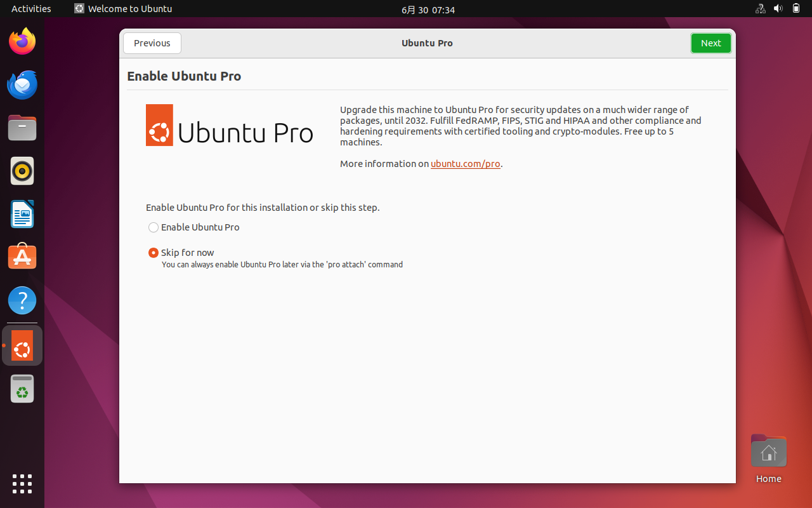
Task: Click the battery status icon
Action: (796, 9)
